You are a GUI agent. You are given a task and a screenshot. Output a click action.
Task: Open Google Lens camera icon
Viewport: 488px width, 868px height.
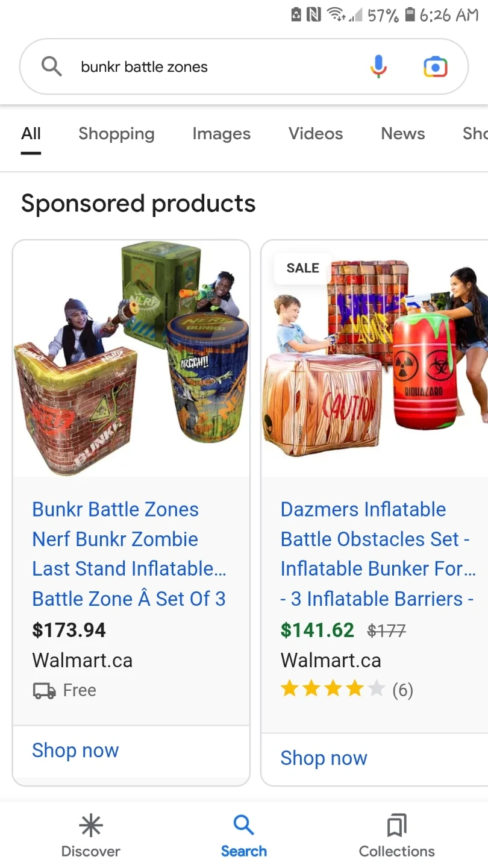435,66
